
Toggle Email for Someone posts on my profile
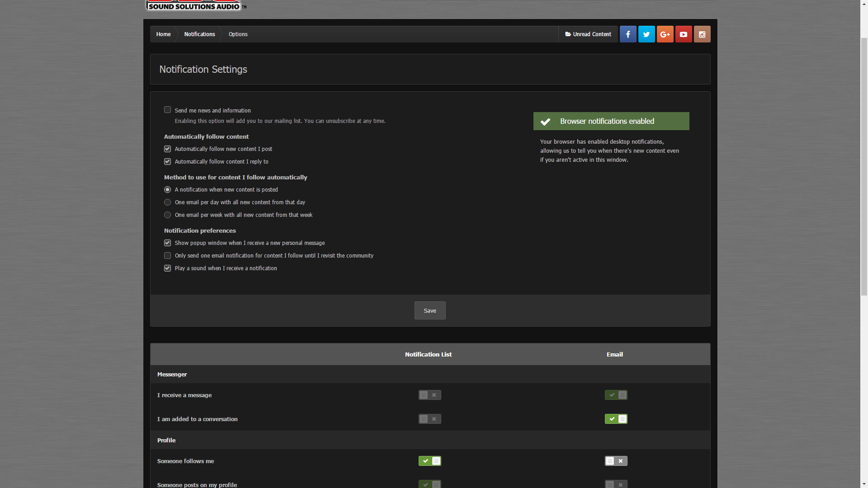pyautogui.click(x=616, y=484)
